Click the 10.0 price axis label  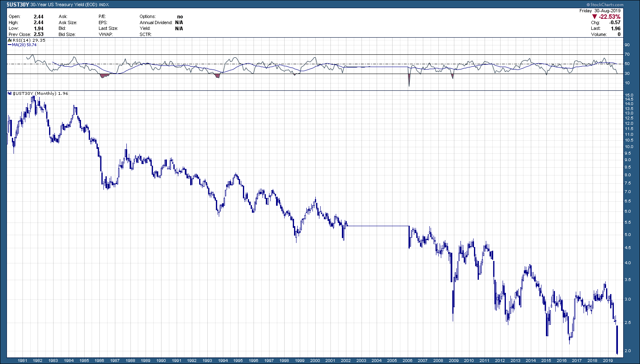coord(629,147)
